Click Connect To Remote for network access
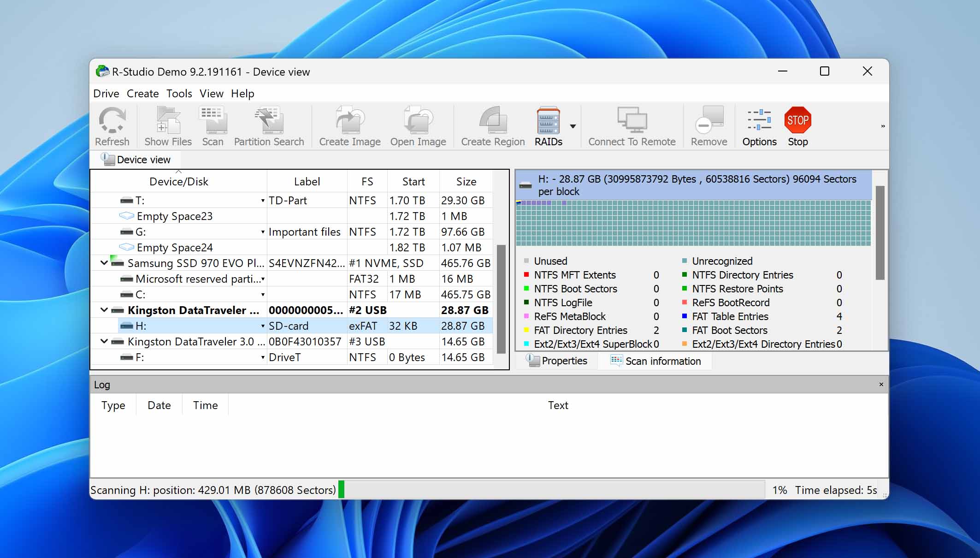 632,126
